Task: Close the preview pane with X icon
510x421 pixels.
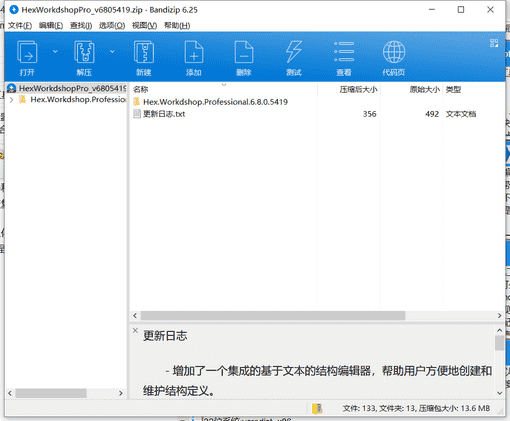Action: point(135,330)
